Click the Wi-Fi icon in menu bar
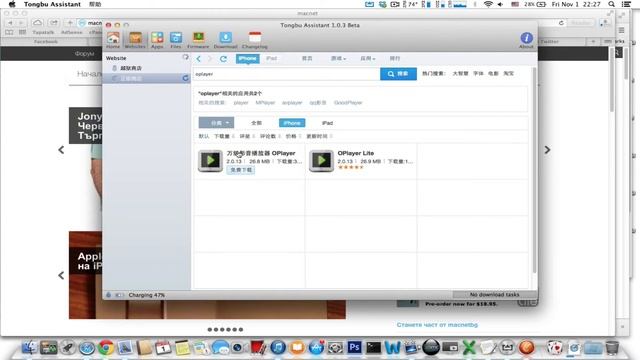This screenshot has width=640, height=360. pyautogui.click(x=488, y=4)
